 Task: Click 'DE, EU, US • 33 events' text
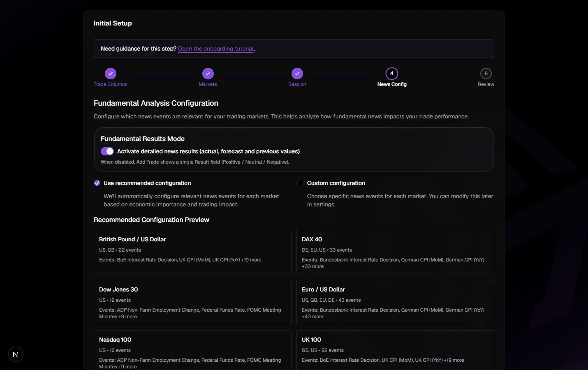[x=327, y=250]
